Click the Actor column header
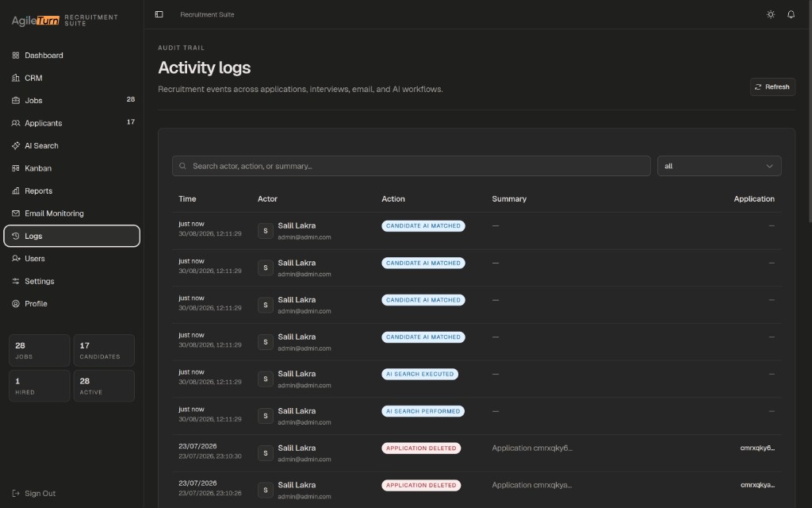812x508 pixels. [x=267, y=199]
